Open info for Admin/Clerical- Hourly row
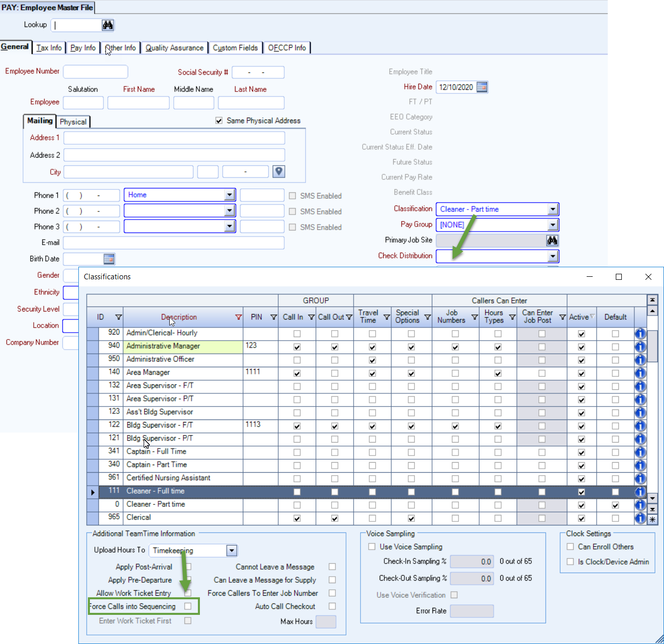 [640, 334]
